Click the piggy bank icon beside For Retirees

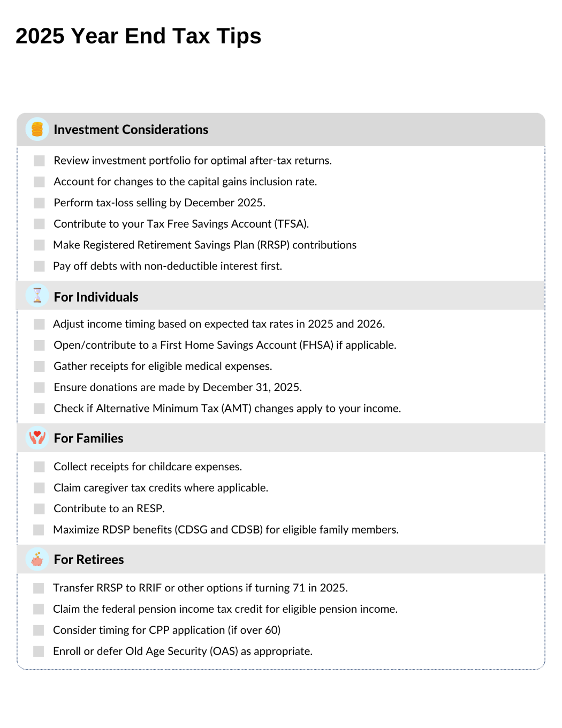pyautogui.click(x=37, y=559)
